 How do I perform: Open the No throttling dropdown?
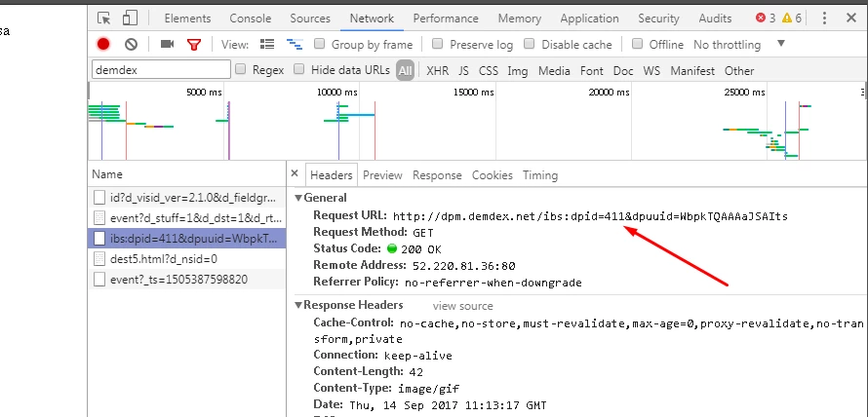(739, 44)
